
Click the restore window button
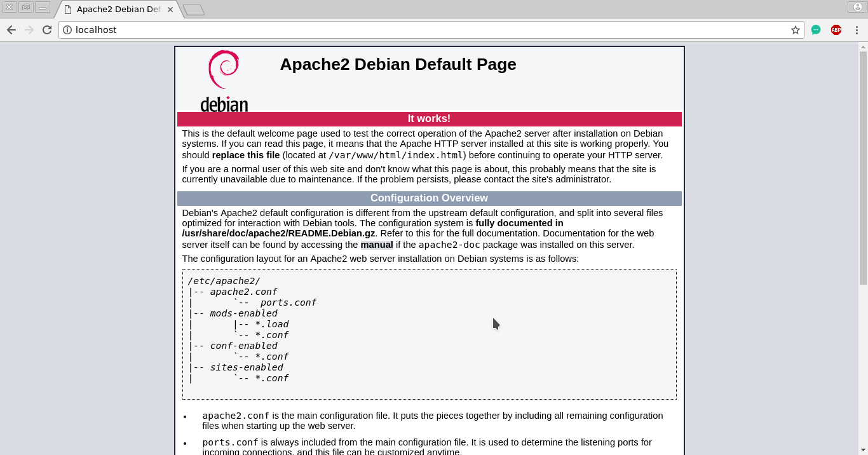tap(25, 7)
